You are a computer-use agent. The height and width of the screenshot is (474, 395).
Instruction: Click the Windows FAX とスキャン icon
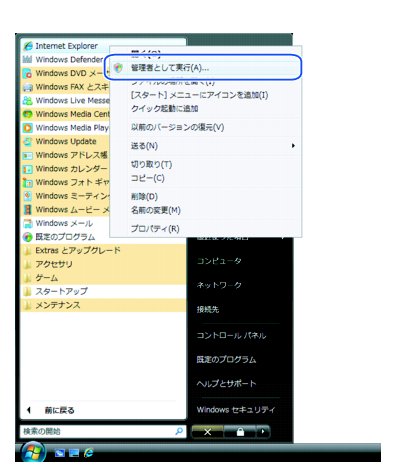click(x=27, y=87)
